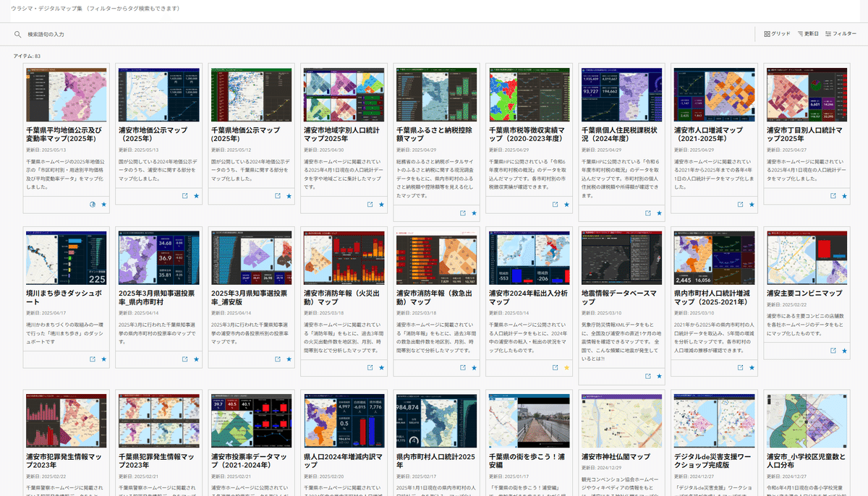The height and width of the screenshot is (496, 868).
Task: Open icon on 浦安市丁目別人口統計マップ2025年 card
Action: click(833, 196)
